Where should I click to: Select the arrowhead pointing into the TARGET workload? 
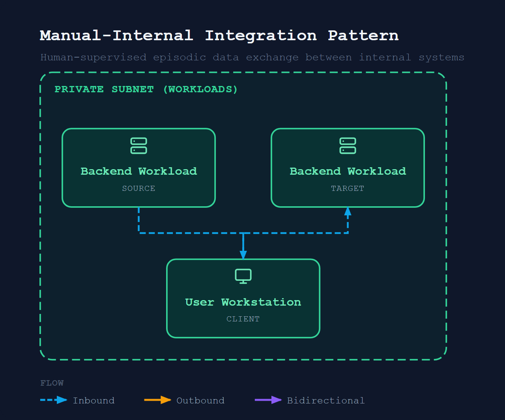348,212
